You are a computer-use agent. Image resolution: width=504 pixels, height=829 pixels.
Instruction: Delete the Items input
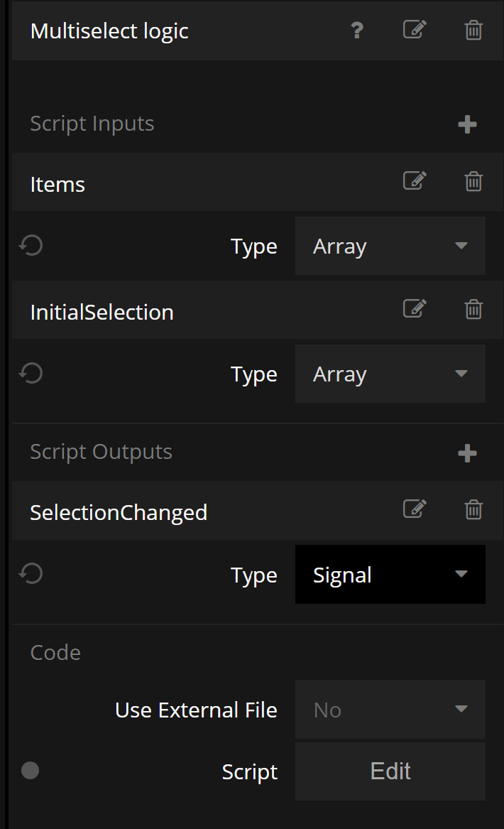pos(473,182)
